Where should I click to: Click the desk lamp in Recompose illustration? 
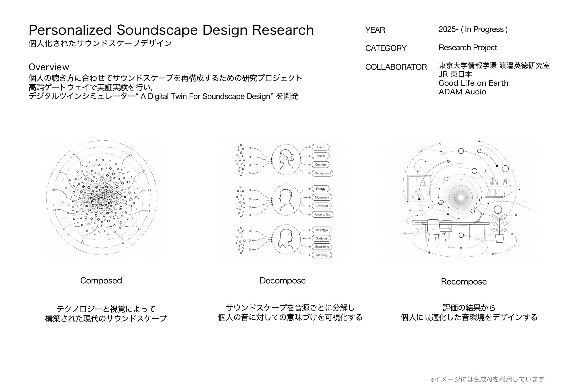tap(476, 214)
